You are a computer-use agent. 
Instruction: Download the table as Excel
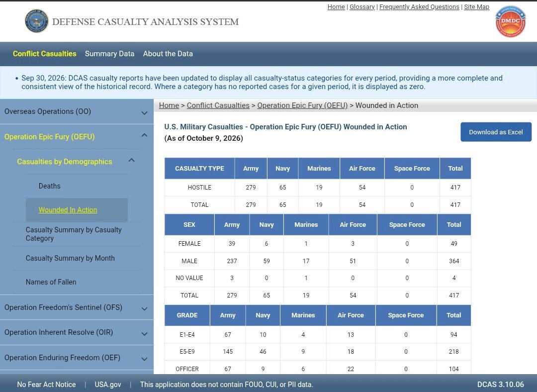coord(496,132)
